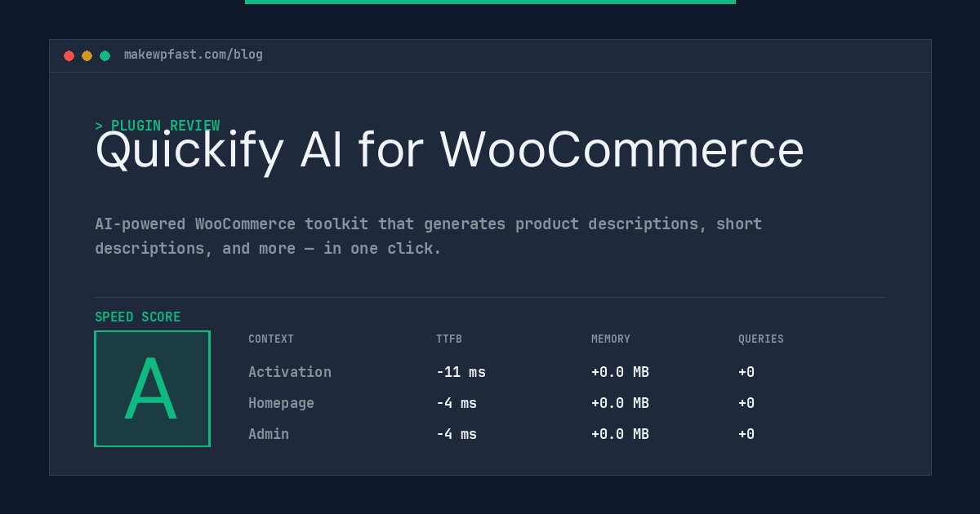Viewport: 980px width, 514px height.
Task: Click the green window dot
Action: (x=105, y=55)
